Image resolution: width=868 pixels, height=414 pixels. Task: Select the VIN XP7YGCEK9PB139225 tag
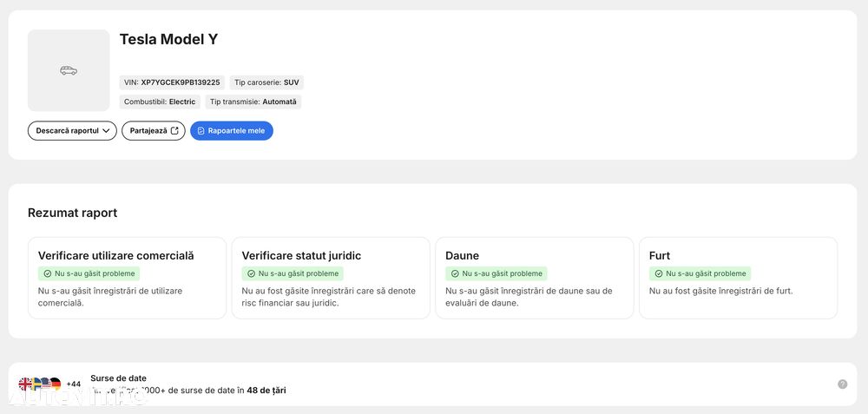[172, 82]
